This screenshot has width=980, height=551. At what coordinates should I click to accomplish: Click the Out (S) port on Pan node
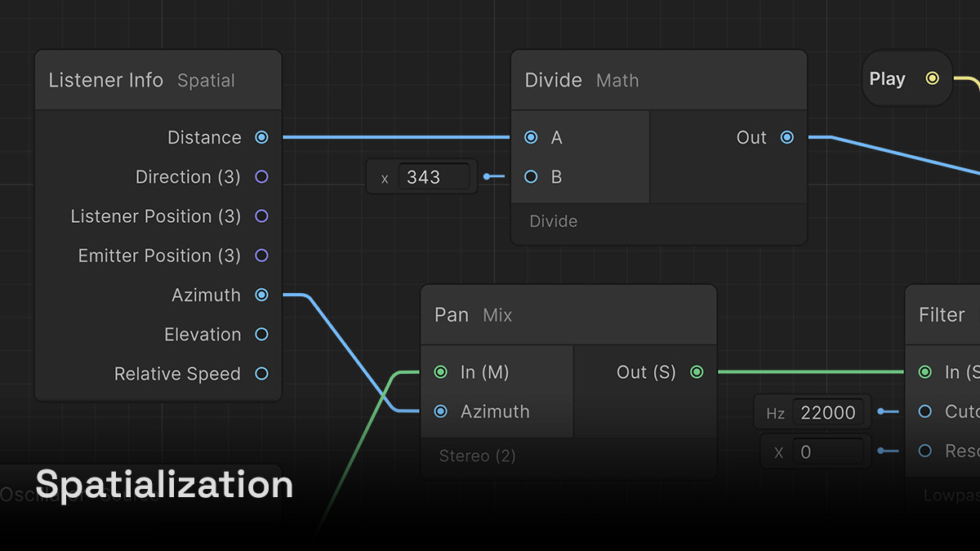click(697, 372)
